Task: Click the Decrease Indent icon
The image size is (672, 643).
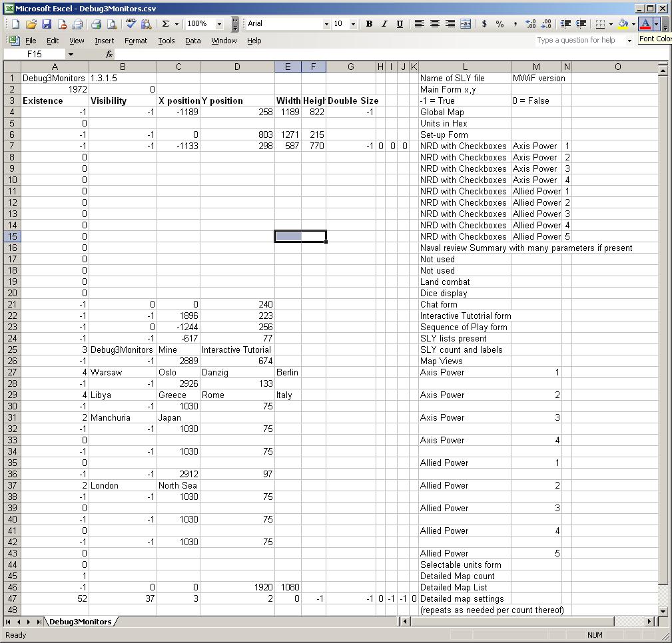Action: [x=565, y=24]
